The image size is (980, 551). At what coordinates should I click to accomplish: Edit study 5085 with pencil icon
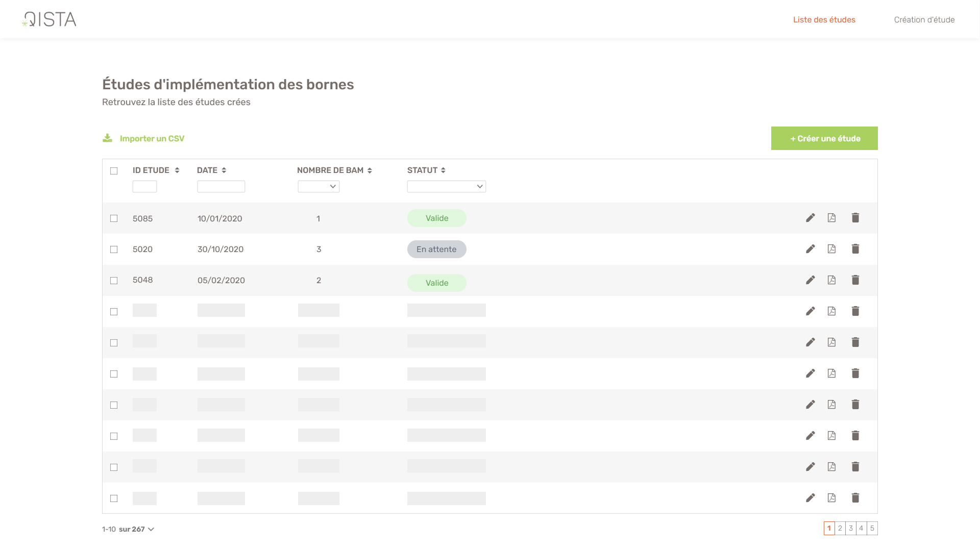810,218
